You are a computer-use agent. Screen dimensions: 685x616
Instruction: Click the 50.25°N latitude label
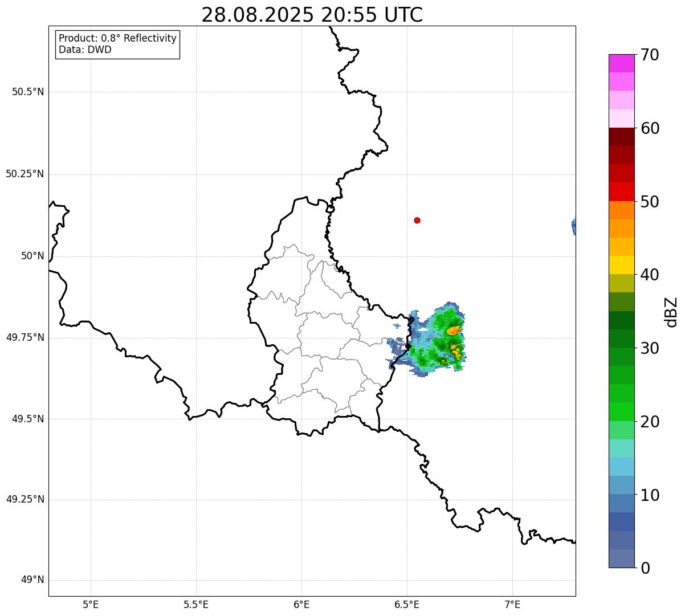click(25, 174)
